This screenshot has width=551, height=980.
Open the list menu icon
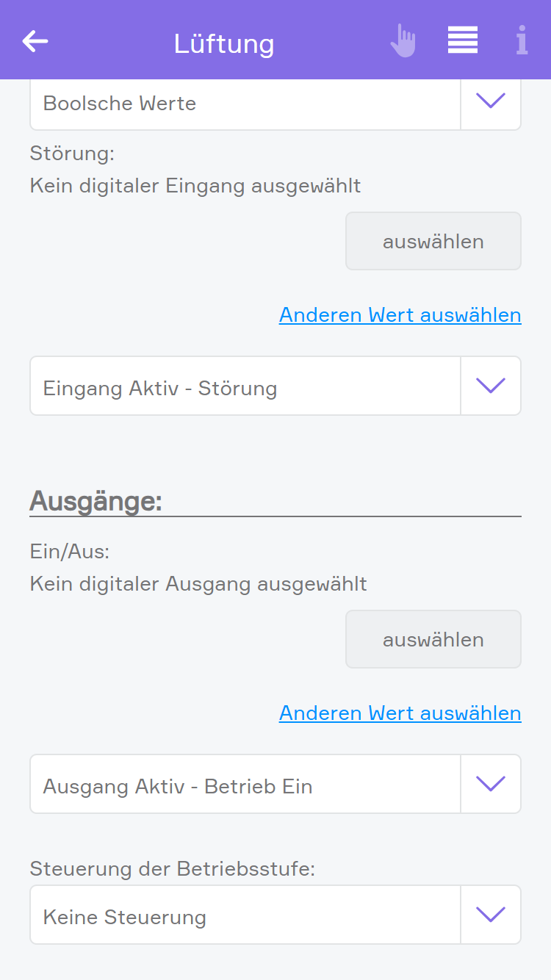[x=463, y=40]
